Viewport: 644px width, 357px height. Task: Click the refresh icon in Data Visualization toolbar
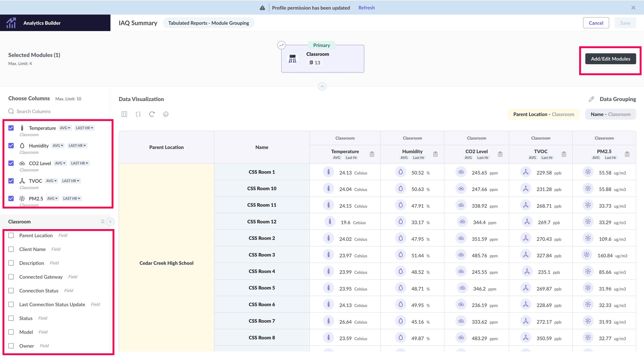click(x=152, y=114)
